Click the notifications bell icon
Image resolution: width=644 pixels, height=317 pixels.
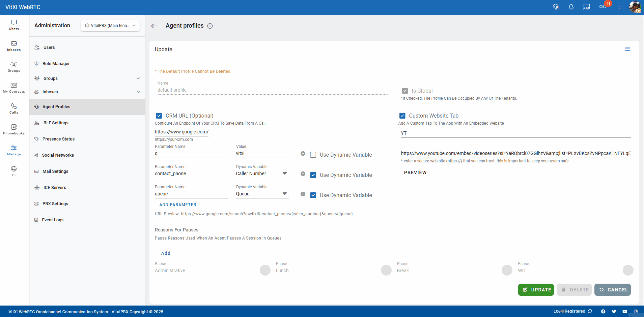click(x=571, y=7)
